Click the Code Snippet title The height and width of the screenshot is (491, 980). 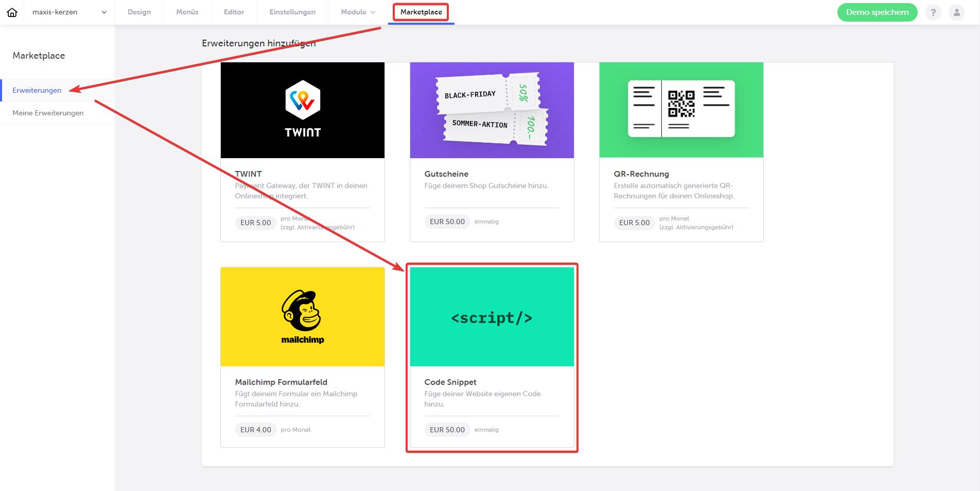tap(450, 382)
